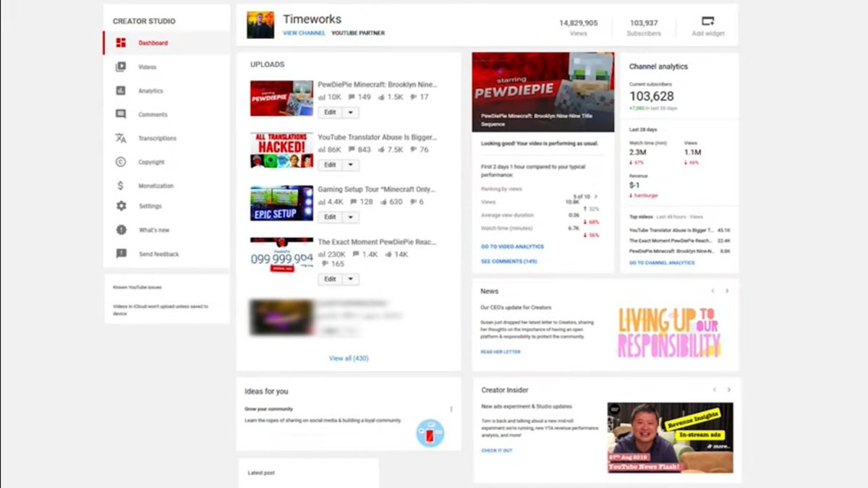Click CHECK IT OUT link in Creator Insider

pyautogui.click(x=497, y=450)
